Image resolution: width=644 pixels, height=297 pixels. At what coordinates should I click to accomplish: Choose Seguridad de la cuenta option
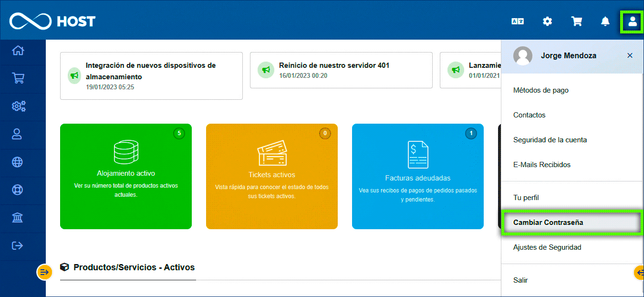550,140
